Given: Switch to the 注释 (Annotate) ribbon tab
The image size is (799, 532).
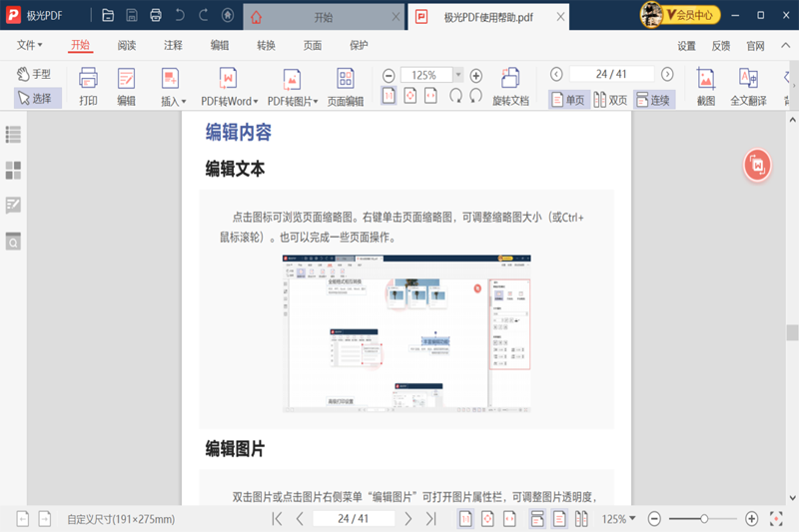Looking at the screenshot, I should tap(173, 45).
